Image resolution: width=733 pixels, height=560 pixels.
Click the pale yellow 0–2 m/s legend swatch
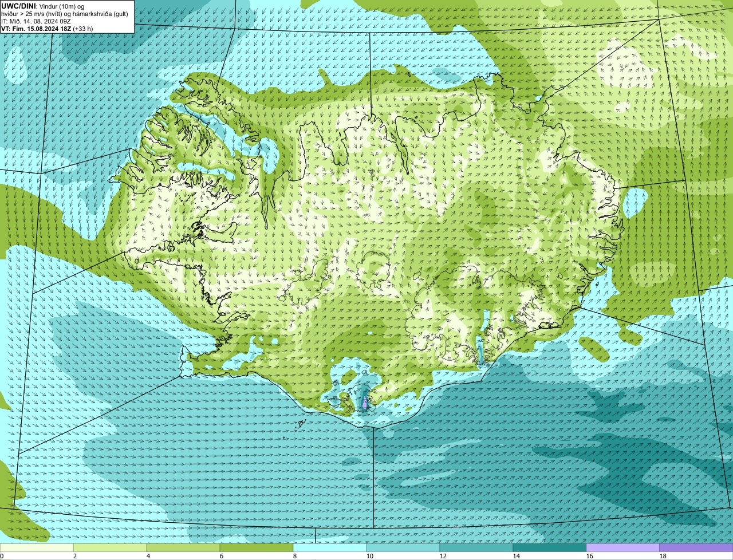pyautogui.click(x=37, y=548)
